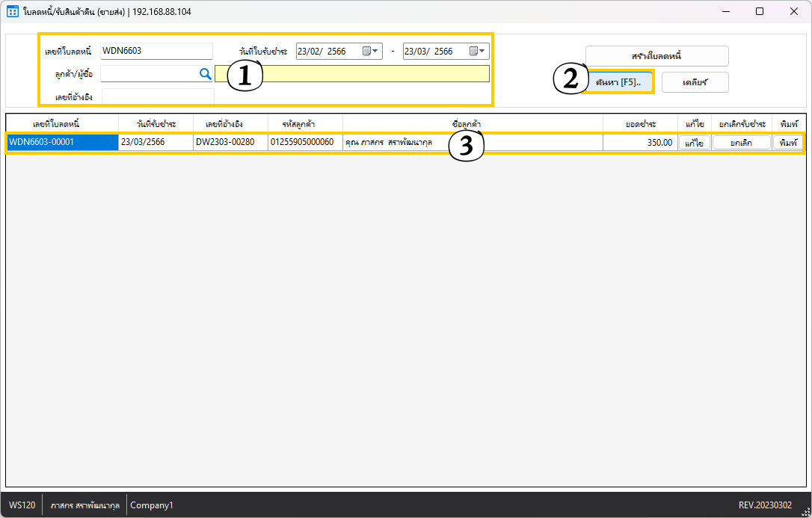Click the customer search magnifier icon
812x518 pixels.
[205, 73]
